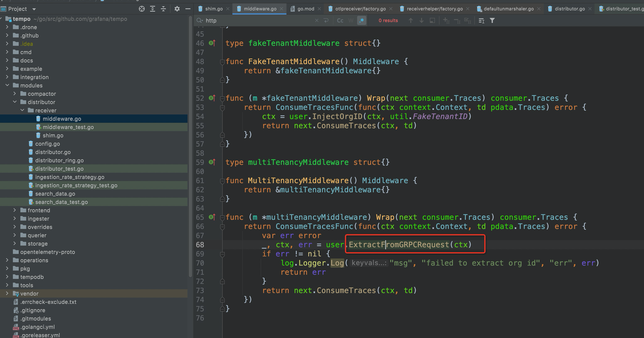Expand the frontend folder
The height and width of the screenshot is (338, 644).
click(x=15, y=210)
